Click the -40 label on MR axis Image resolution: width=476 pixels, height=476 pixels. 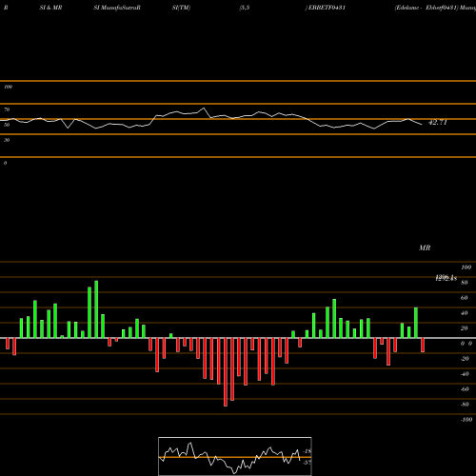(465, 374)
